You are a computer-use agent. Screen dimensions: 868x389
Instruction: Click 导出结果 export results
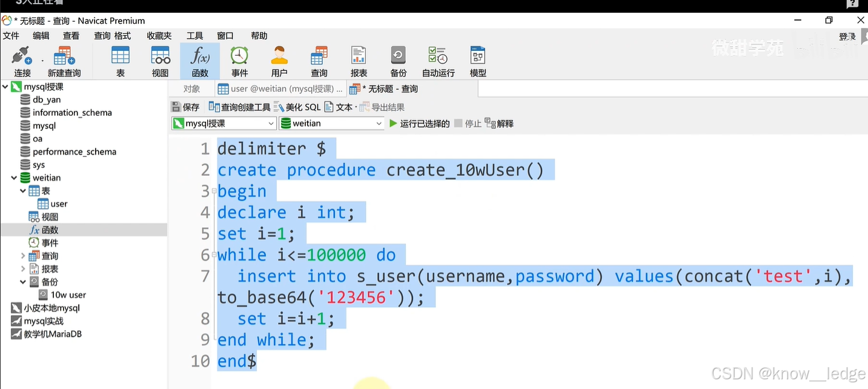[382, 107]
